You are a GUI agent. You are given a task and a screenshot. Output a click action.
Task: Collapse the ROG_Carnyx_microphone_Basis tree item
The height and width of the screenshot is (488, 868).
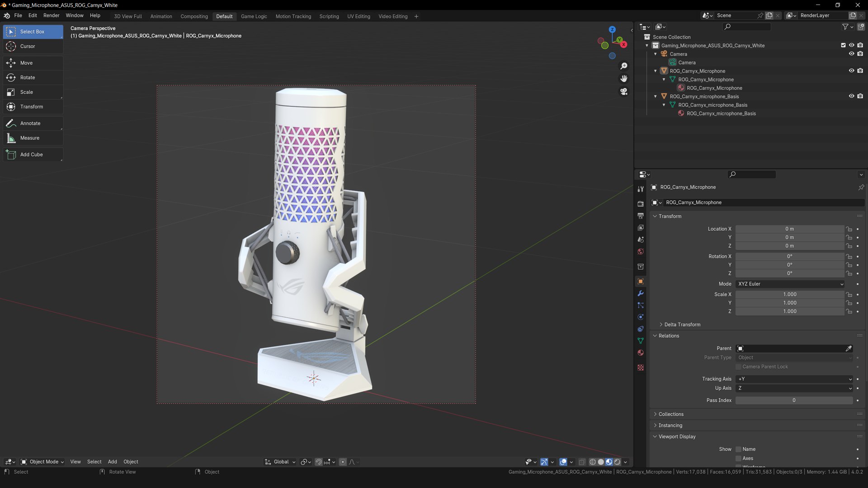[656, 96]
